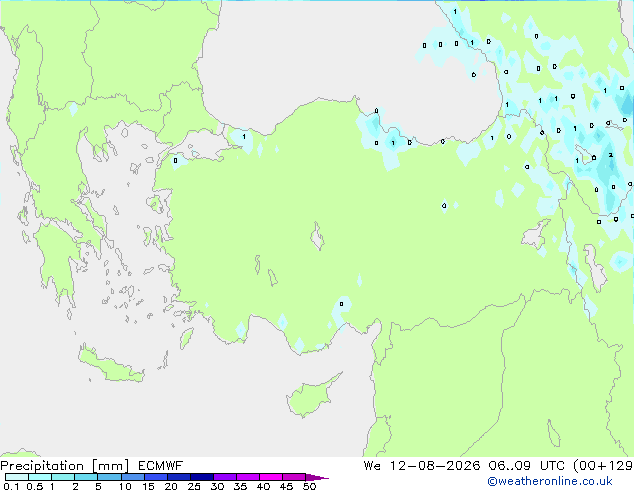Click the 0.1–0.5 mm palest cyan legend swatch

pyautogui.click(x=17, y=477)
